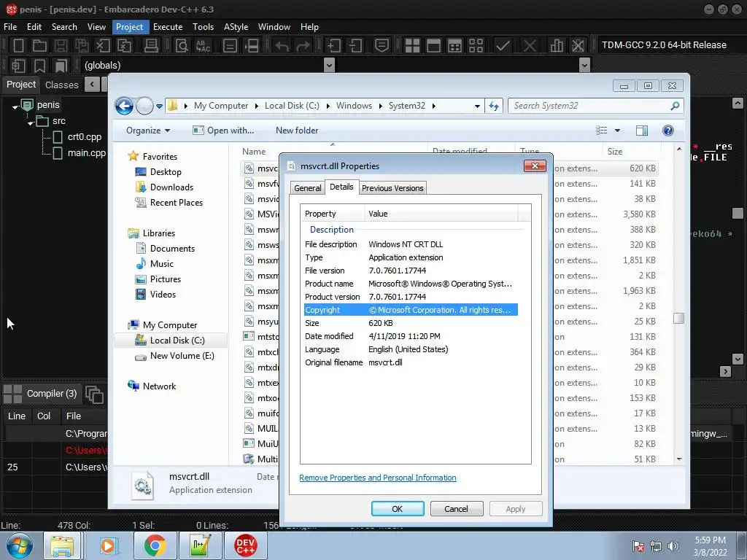Toggle the Explorer preview pane icon
The height and width of the screenshot is (560, 747).
tap(642, 131)
